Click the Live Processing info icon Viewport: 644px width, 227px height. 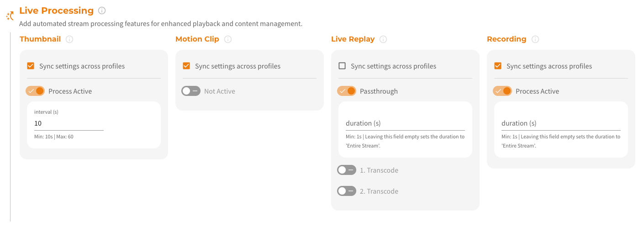click(102, 11)
